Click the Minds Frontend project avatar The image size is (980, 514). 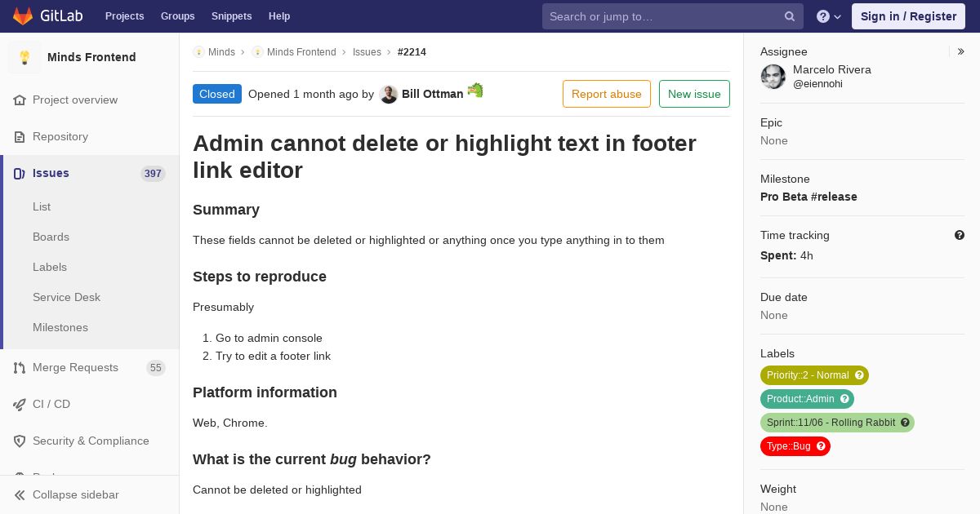[x=24, y=57]
